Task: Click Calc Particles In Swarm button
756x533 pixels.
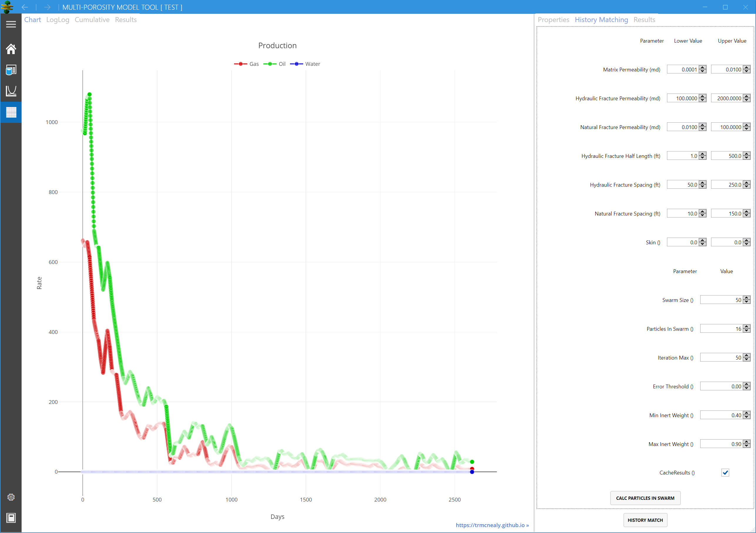Action: [x=645, y=498]
